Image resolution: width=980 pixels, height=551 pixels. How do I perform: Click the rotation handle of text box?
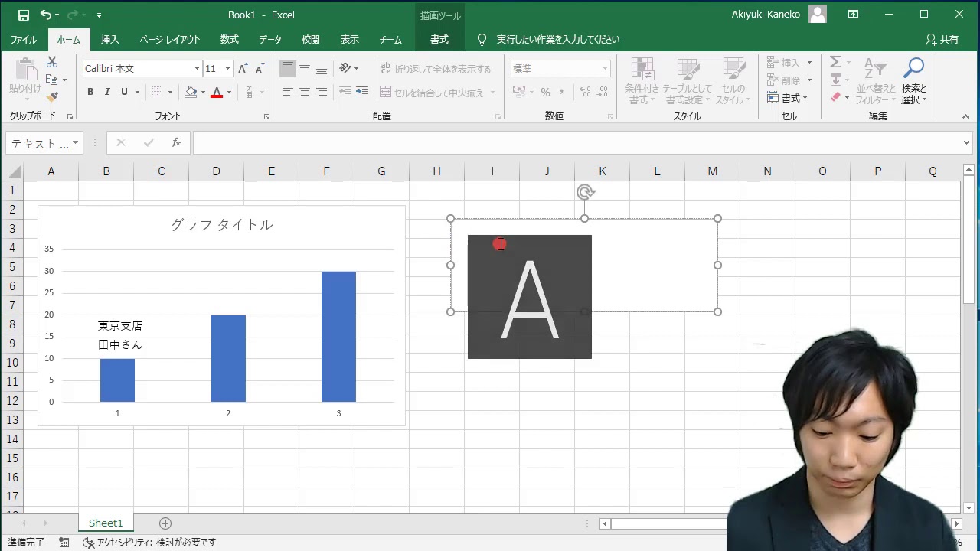[x=585, y=192]
